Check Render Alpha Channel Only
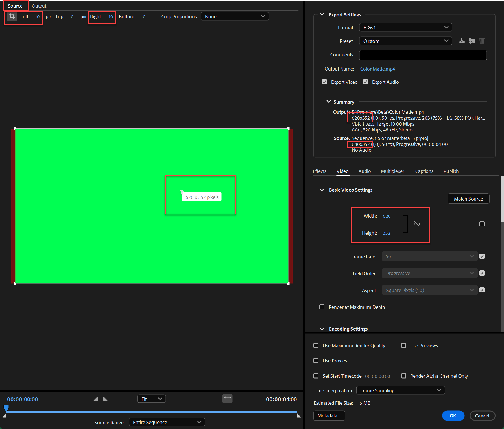This screenshot has width=504, height=429. [404, 376]
